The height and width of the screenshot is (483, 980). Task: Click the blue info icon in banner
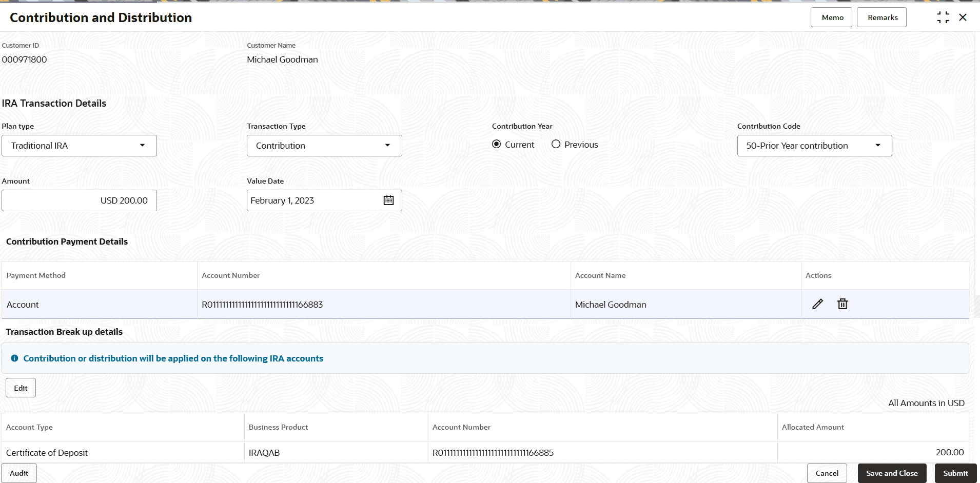[x=14, y=358]
